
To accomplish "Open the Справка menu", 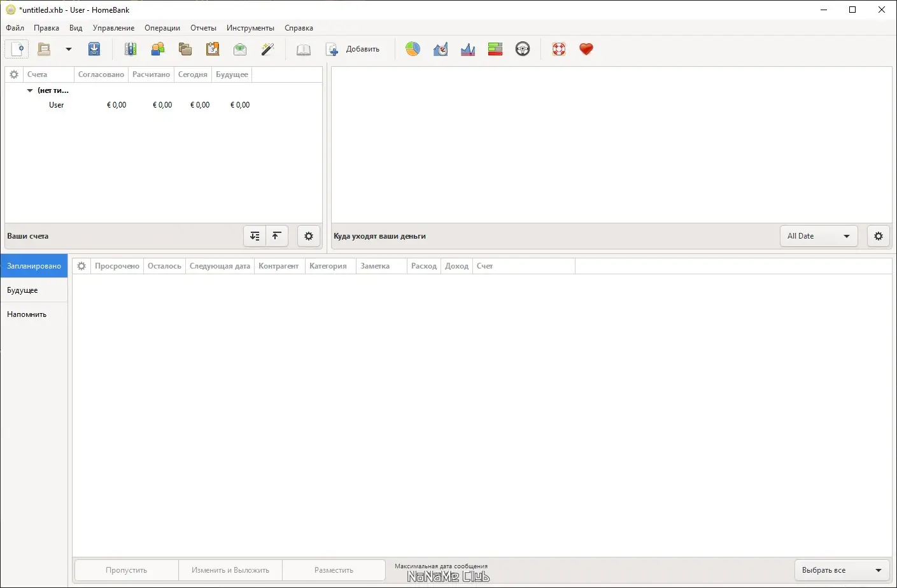I will pos(299,28).
